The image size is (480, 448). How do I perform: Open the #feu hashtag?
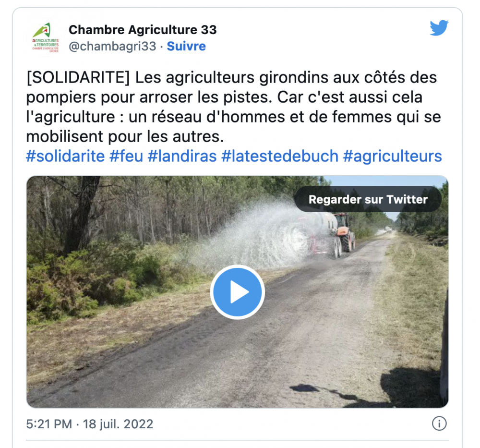[126, 156]
